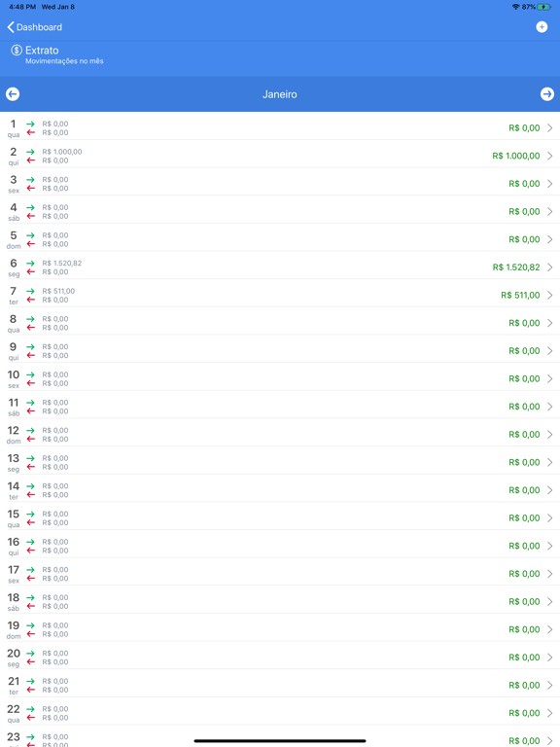Viewport: 560px width, 747px height.
Task: Tap red expense arrow for day 6
Action: click(30, 272)
